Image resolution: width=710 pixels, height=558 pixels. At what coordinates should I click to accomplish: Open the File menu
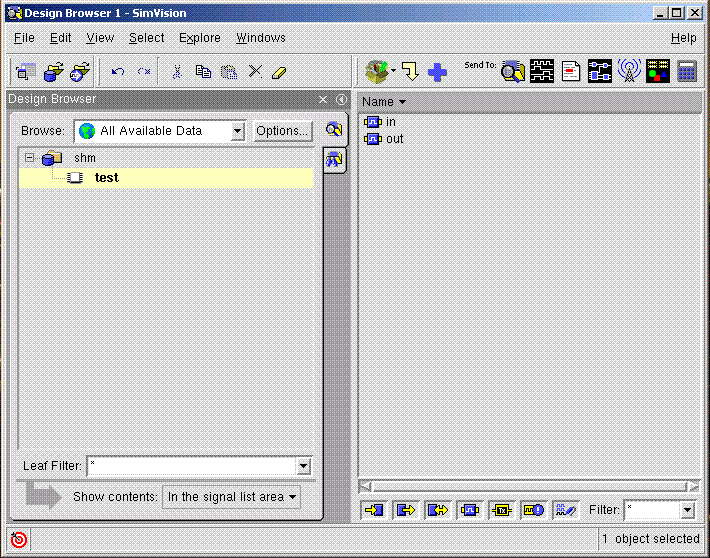(24, 38)
